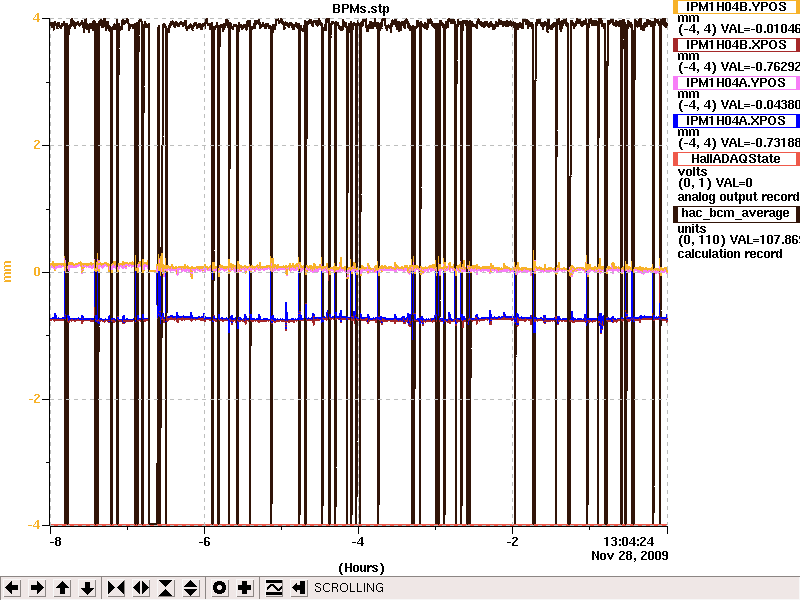Click the SCROLLING status text

(x=348, y=588)
